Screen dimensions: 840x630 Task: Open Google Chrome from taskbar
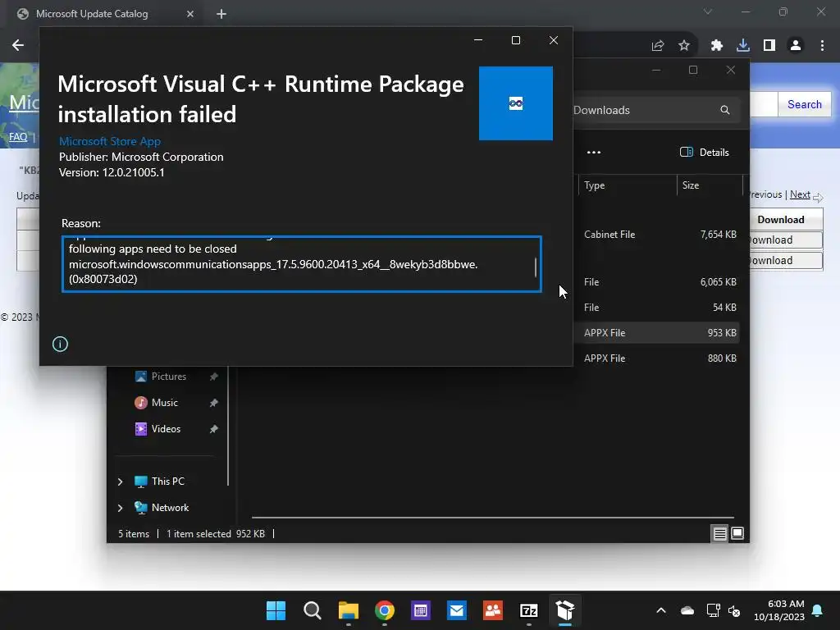pyautogui.click(x=384, y=610)
